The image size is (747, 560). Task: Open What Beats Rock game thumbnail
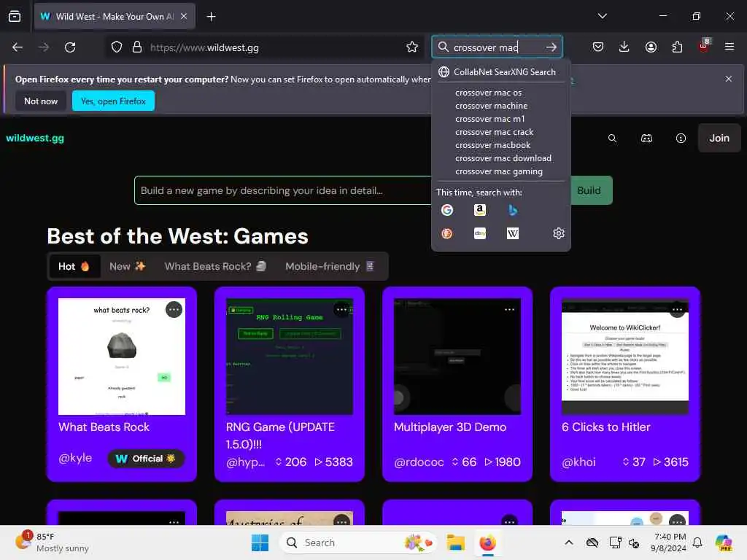[x=122, y=356]
